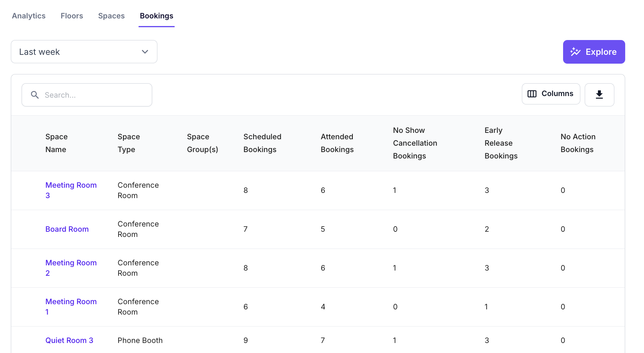Click early release value 2 in Board Room row
Viewport: 644px width, 353px height.
pyautogui.click(x=487, y=229)
